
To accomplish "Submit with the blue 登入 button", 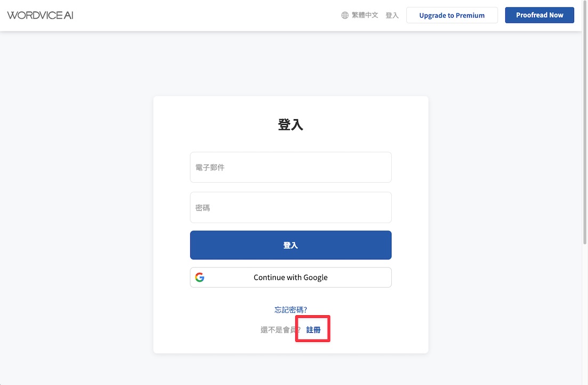I will pyautogui.click(x=291, y=245).
